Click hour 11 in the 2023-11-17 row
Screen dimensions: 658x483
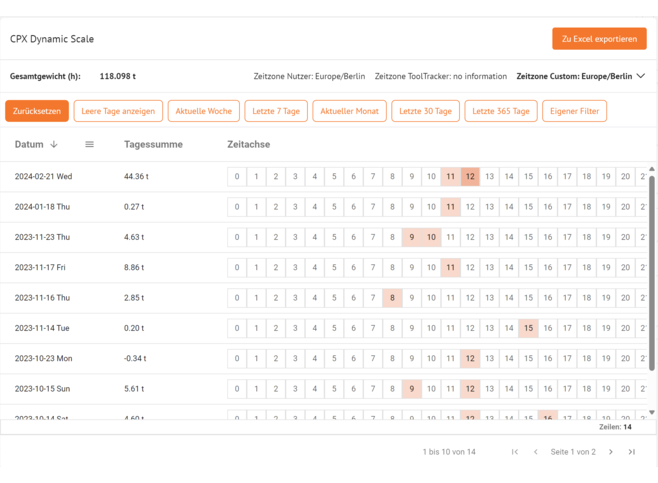(451, 267)
